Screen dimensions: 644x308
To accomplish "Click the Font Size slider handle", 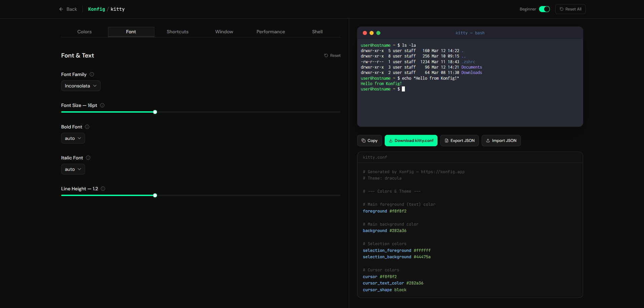I will coord(155,112).
